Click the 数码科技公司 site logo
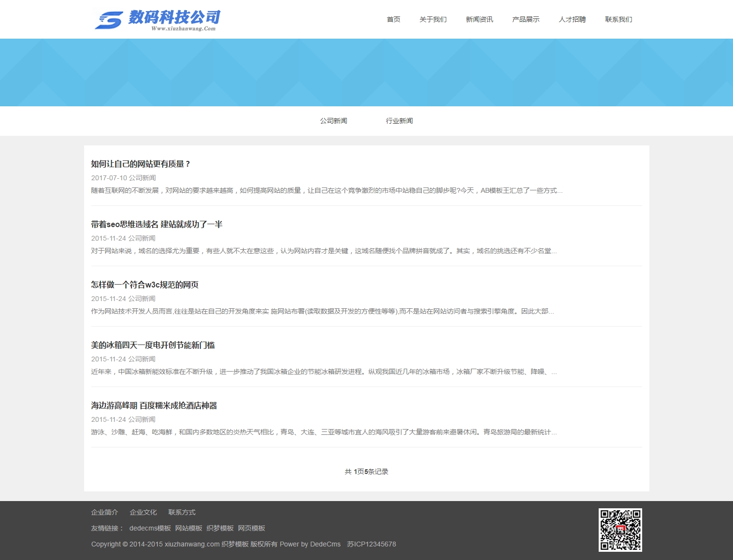The image size is (733, 560). click(158, 20)
